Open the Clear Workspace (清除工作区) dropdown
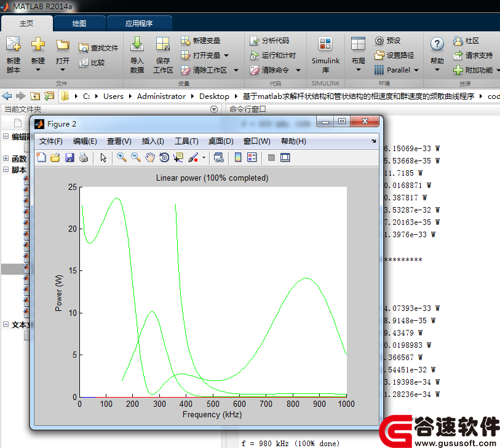Image resolution: width=500 pixels, height=448 pixels. [236, 70]
